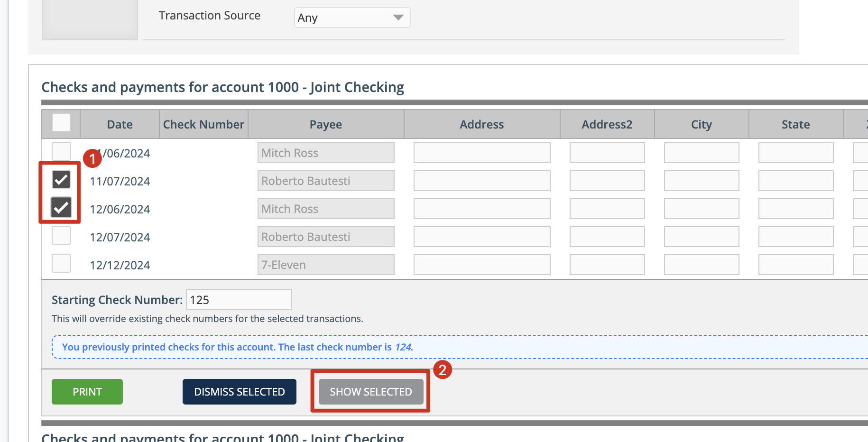Check the 12/07/2024 Roberto Bautesti checkbox

click(61, 235)
